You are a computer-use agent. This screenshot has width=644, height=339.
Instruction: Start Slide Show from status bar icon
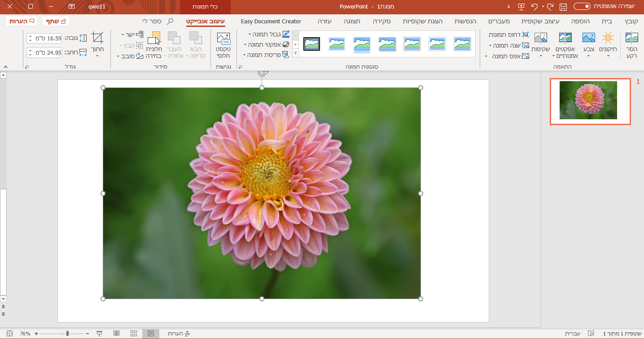click(x=99, y=334)
